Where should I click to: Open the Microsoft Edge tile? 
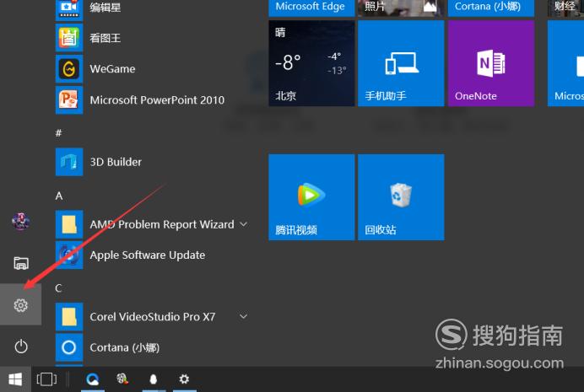(311, 8)
